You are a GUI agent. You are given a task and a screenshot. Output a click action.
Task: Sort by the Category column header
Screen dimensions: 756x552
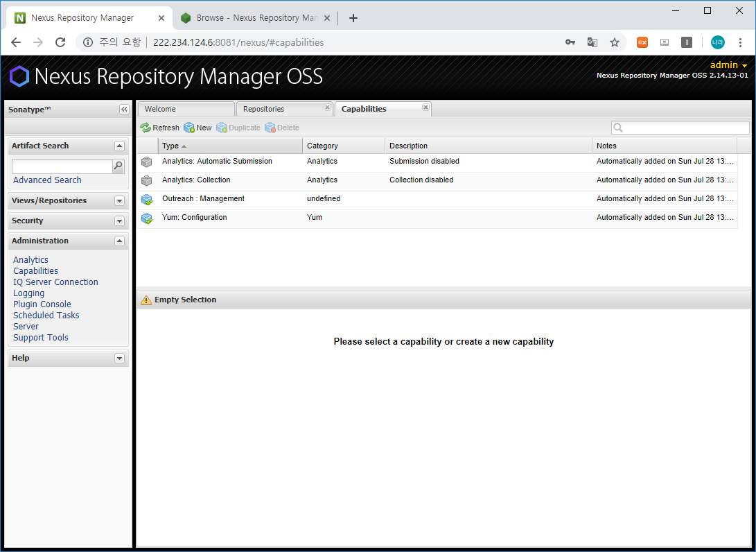(x=344, y=146)
